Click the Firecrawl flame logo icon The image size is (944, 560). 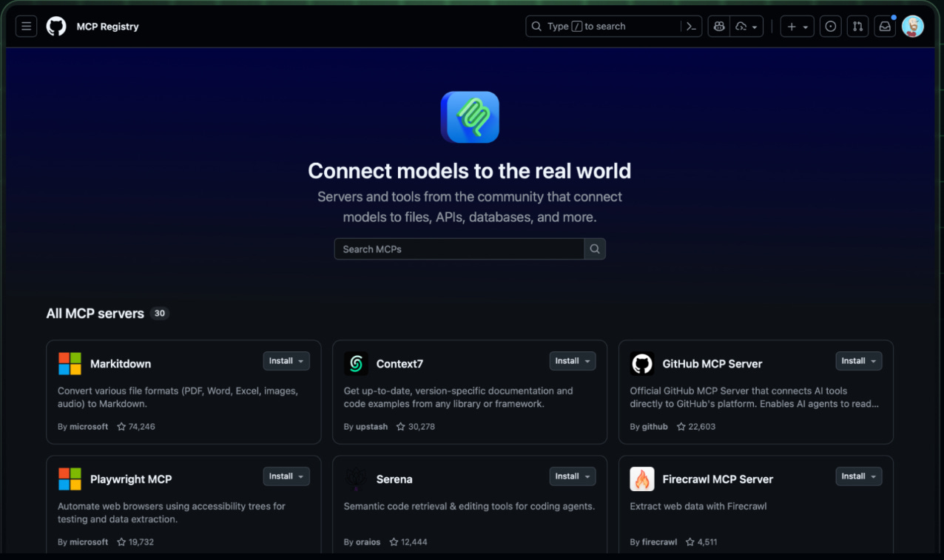(x=642, y=479)
